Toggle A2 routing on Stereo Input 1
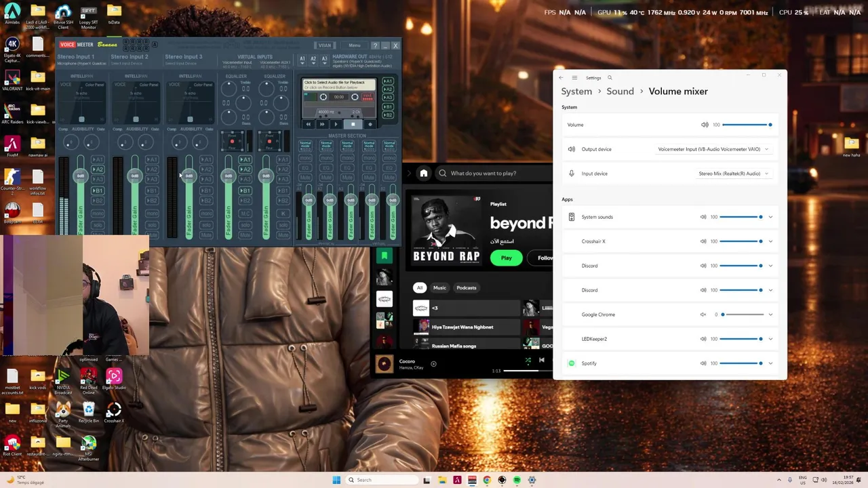 point(98,169)
